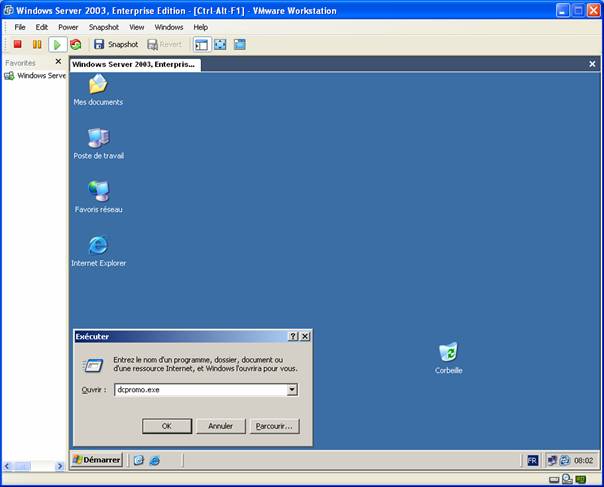Open the Edit menu
Viewport: 604px width, 487px height.
pos(42,27)
